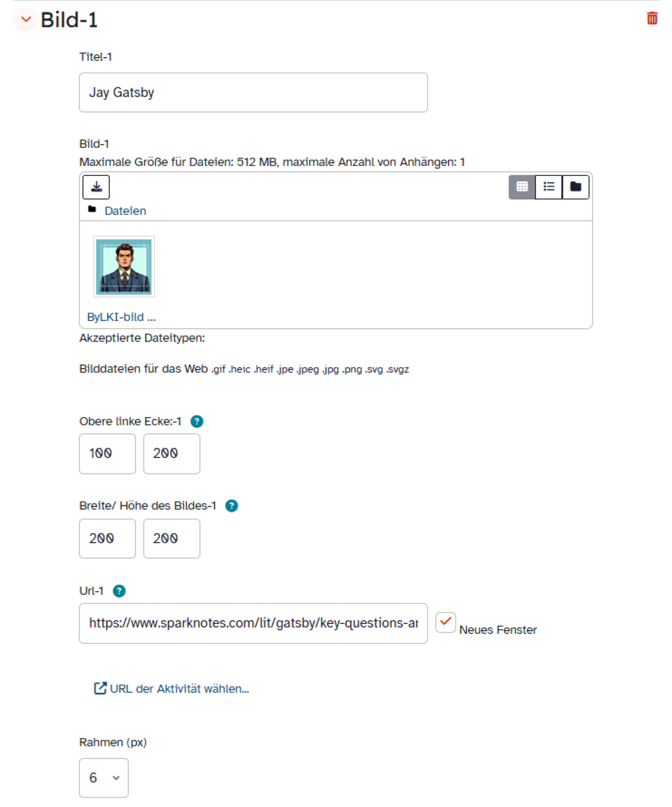This screenshot has width=672, height=807.
Task: Open help icon next to Url-1
Action: 119,591
